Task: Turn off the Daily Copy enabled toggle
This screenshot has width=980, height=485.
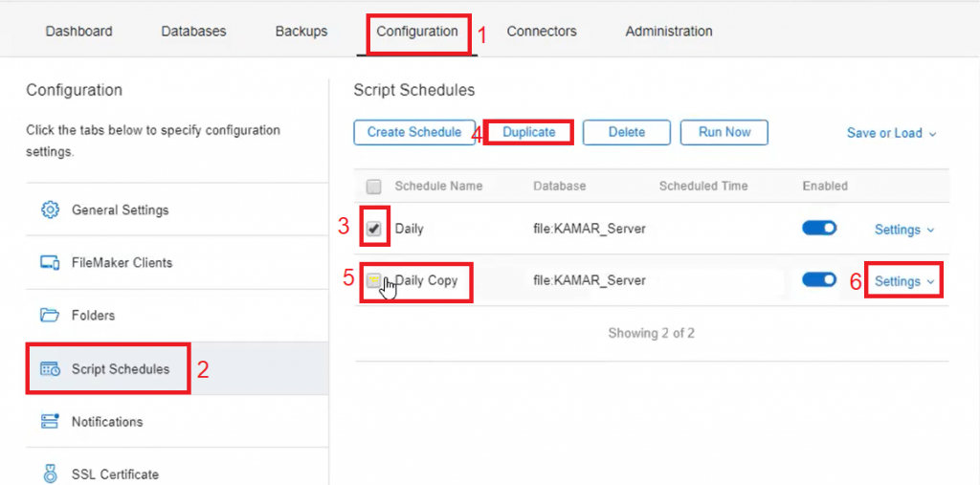Action: pos(819,279)
